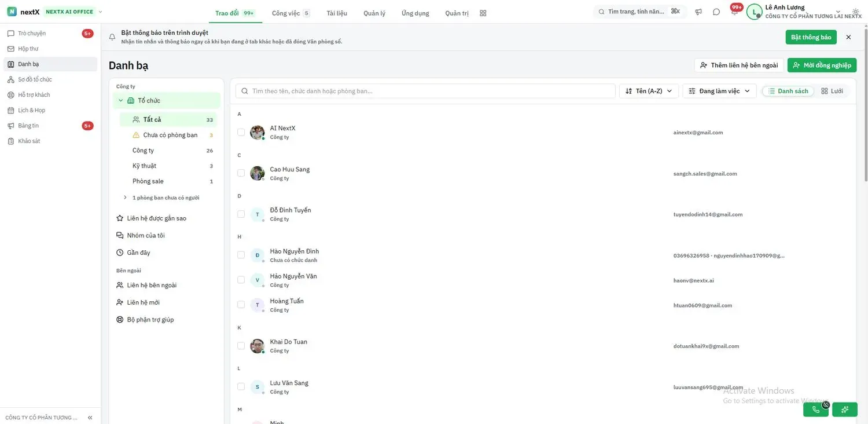868x424 pixels.
Task: Open the chat bubble icon in header
Action: point(716,12)
